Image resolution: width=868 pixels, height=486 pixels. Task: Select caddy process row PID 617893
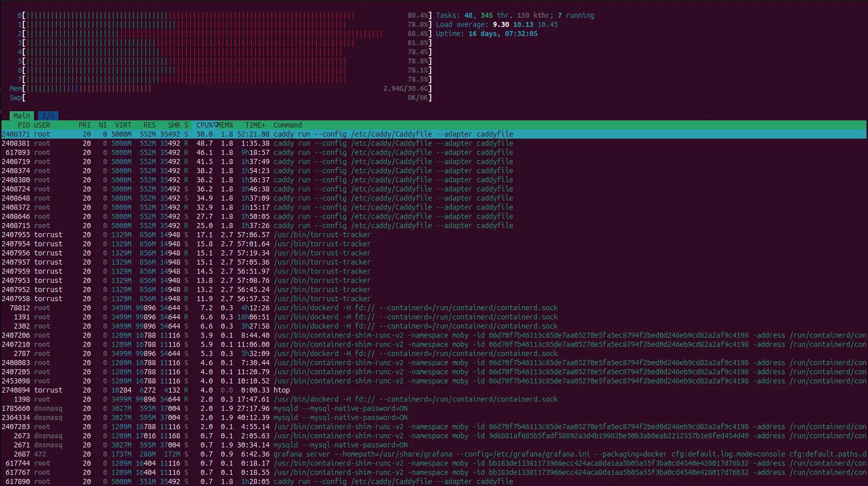tap(434, 152)
